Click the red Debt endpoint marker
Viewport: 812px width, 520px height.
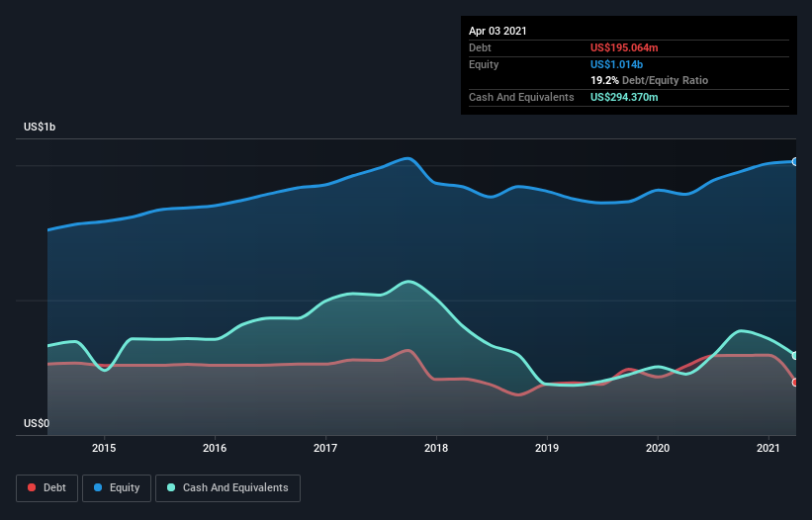[795, 383]
